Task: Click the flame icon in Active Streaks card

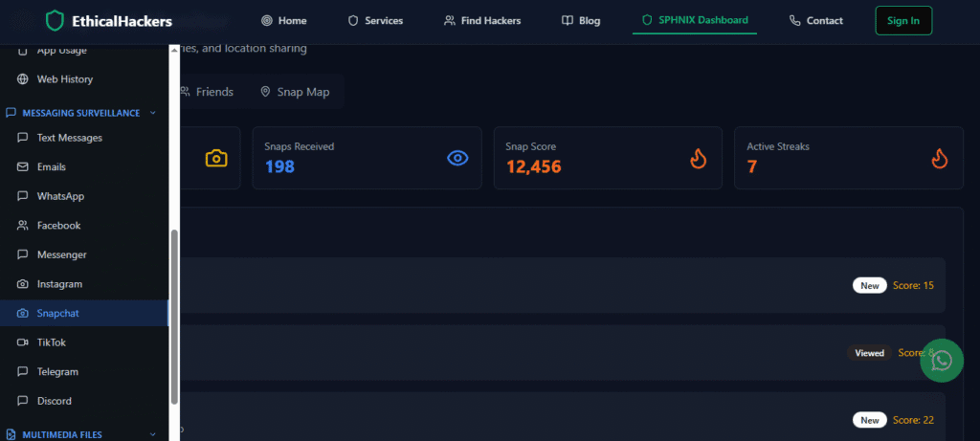Action: click(x=940, y=158)
